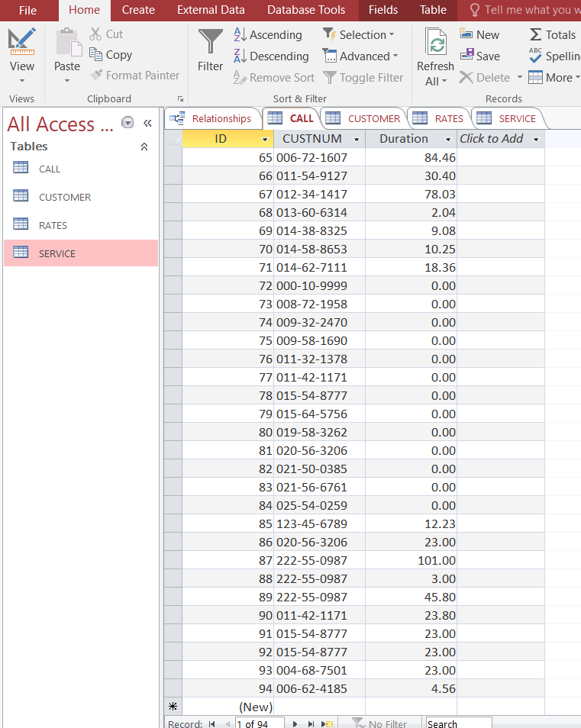Cut the selection with the scissors icon
Screen dimensions: 581x728
[x=106, y=34]
